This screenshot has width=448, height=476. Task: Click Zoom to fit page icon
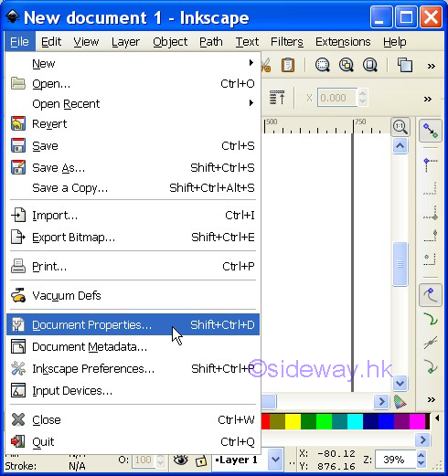[370, 65]
